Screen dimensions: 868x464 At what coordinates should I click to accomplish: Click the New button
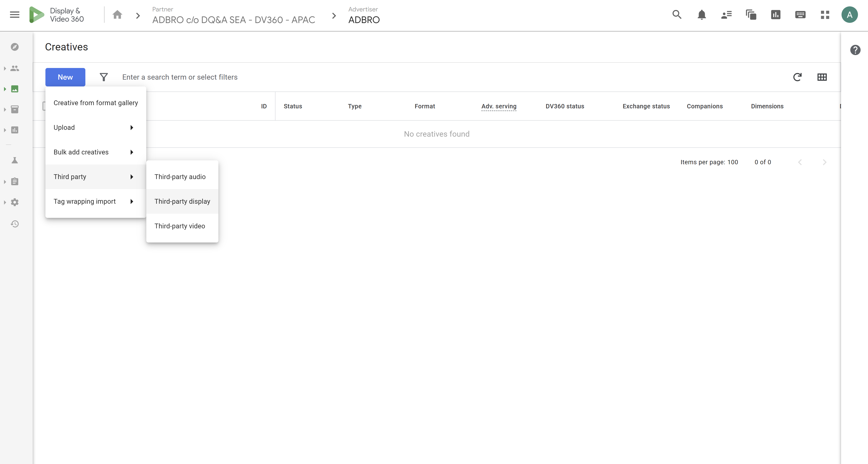[x=65, y=77]
